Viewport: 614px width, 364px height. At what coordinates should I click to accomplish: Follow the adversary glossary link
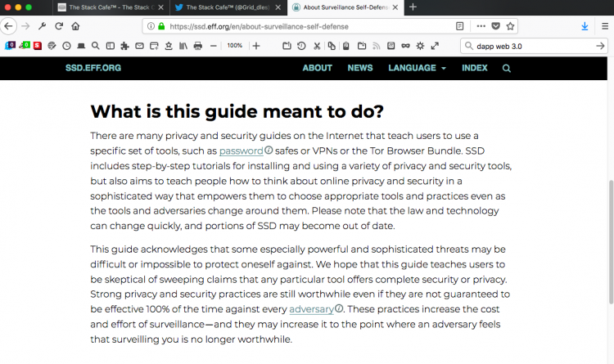click(x=311, y=309)
